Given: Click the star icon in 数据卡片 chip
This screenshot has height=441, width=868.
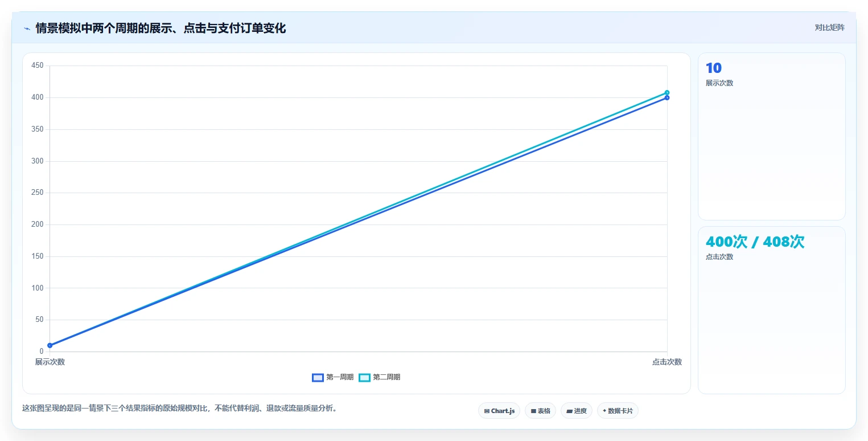Looking at the screenshot, I should pyautogui.click(x=604, y=411).
